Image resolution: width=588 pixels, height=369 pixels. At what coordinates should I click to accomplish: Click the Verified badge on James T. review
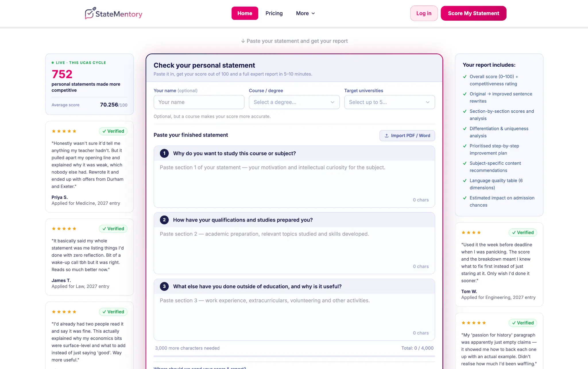pos(113,229)
